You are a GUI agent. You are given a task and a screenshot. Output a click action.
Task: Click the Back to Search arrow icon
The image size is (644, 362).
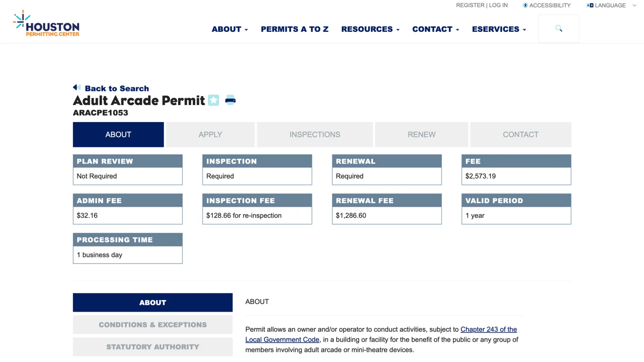click(x=77, y=88)
